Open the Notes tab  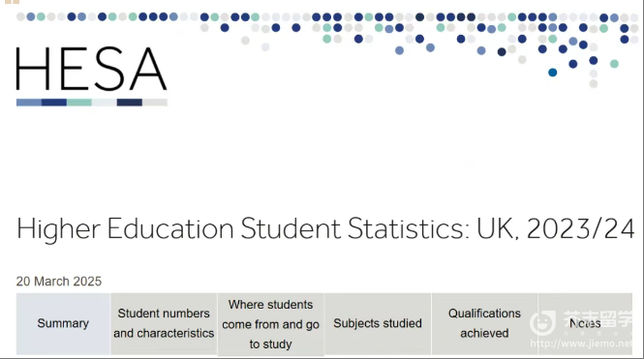pyautogui.click(x=585, y=323)
